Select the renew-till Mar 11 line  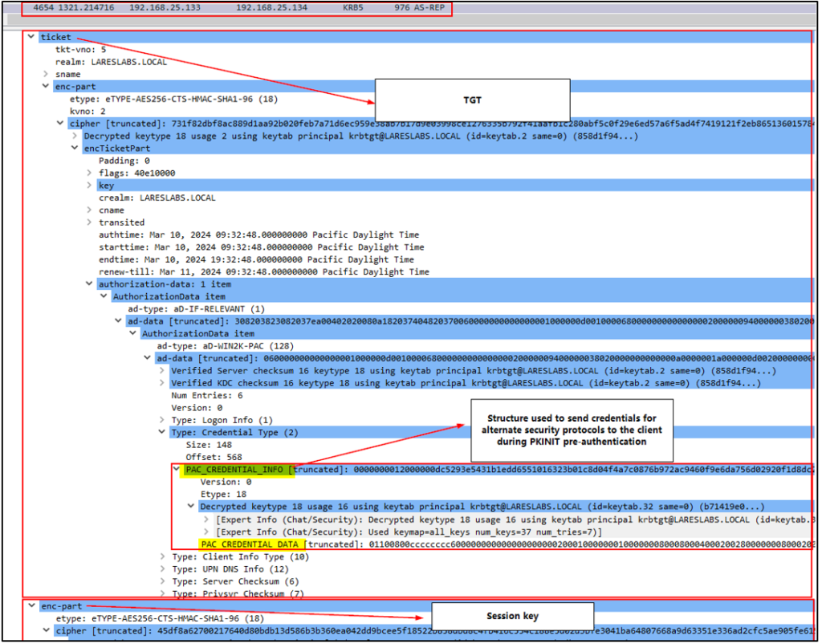click(x=263, y=271)
